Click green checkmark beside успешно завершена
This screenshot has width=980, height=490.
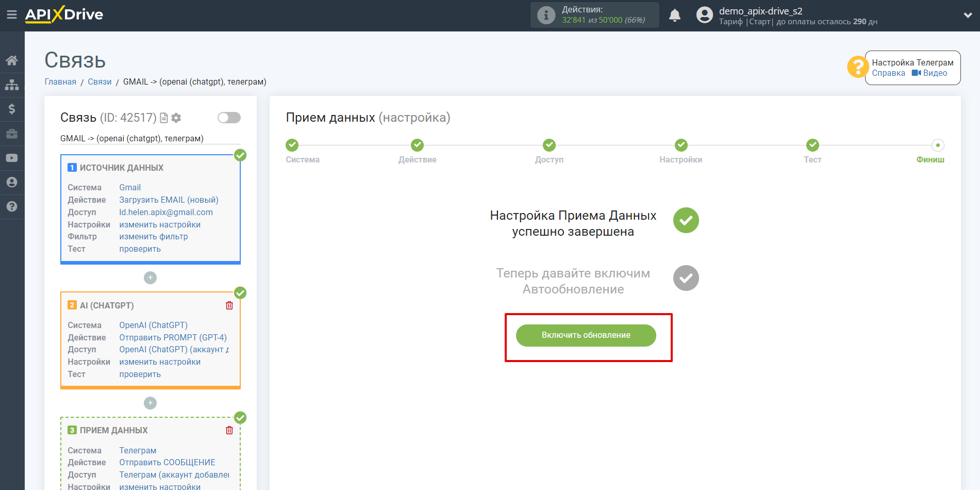coord(686,220)
